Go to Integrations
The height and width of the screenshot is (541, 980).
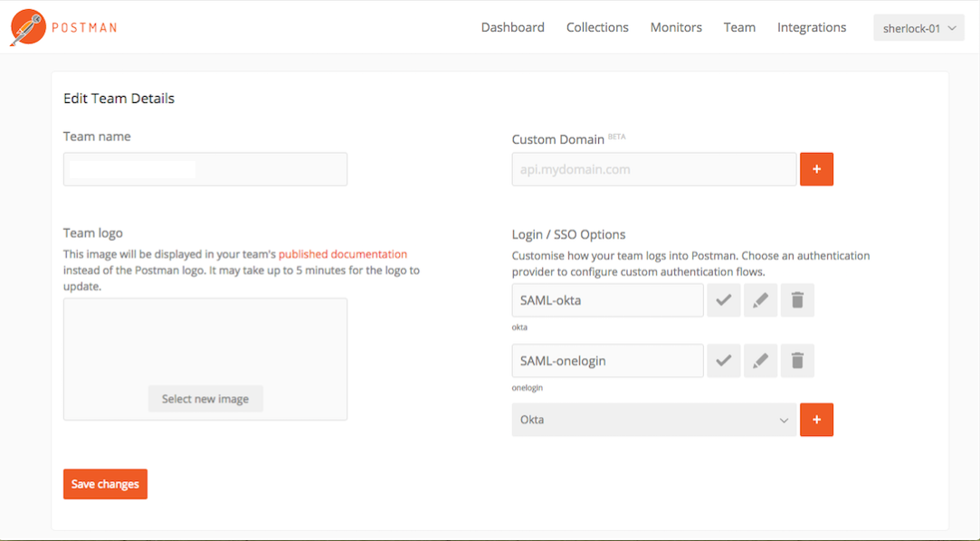tap(812, 27)
